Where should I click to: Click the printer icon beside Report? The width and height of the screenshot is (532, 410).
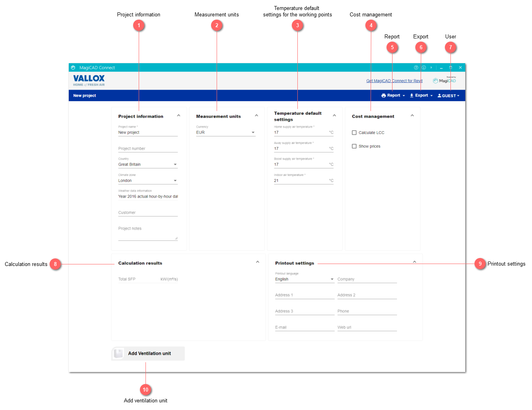tap(383, 96)
